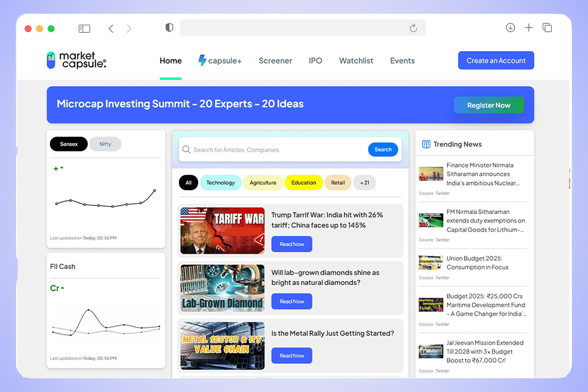Click the Create an Account button
This screenshot has height=392, width=588.
click(x=496, y=61)
